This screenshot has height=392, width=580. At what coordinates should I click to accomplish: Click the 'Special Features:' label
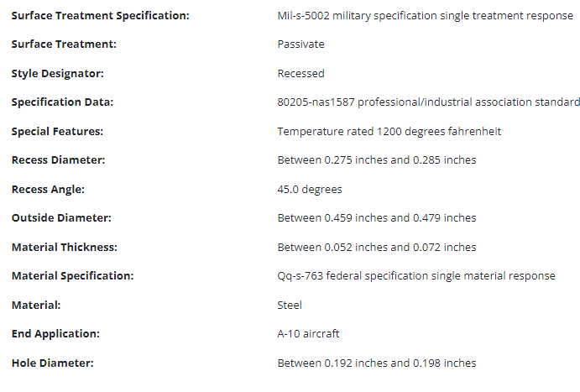click(x=58, y=132)
